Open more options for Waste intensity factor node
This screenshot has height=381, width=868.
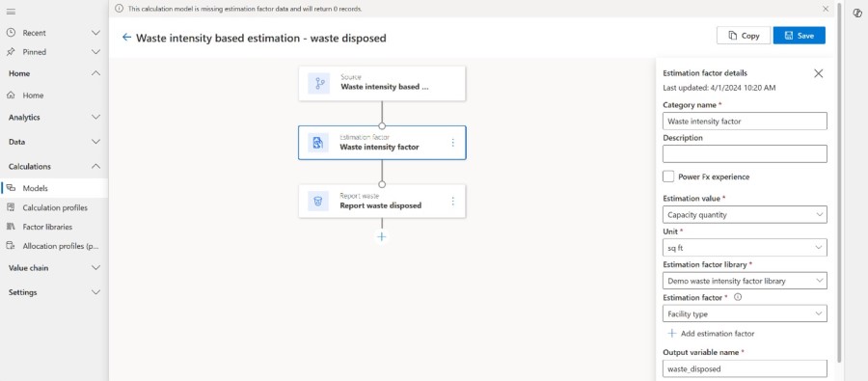(453, 143)
